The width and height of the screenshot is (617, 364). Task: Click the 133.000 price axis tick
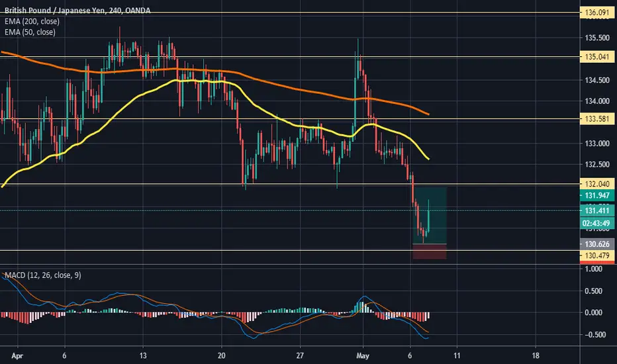pyautogui.click(x=597, y=144)
